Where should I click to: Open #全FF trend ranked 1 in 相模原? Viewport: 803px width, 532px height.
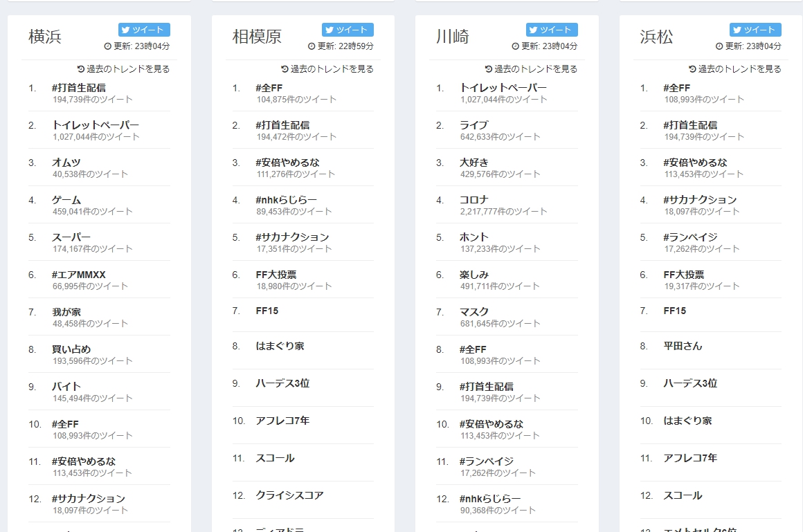tap(269, 88)
